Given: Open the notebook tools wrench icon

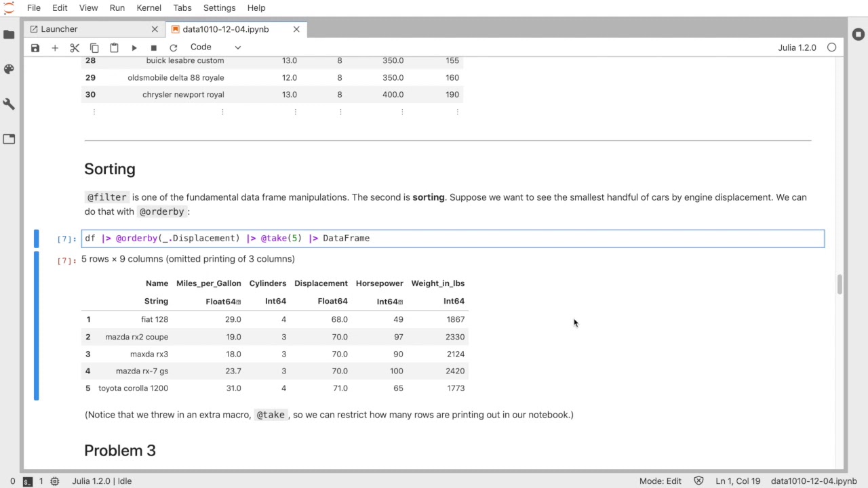Looking at the screenshot, I should point(9,104).
